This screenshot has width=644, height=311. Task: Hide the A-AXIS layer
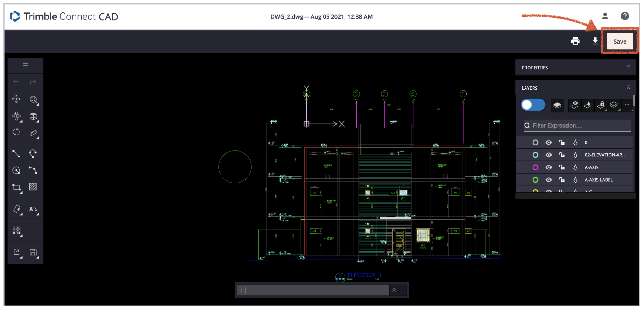pos(548,167)
